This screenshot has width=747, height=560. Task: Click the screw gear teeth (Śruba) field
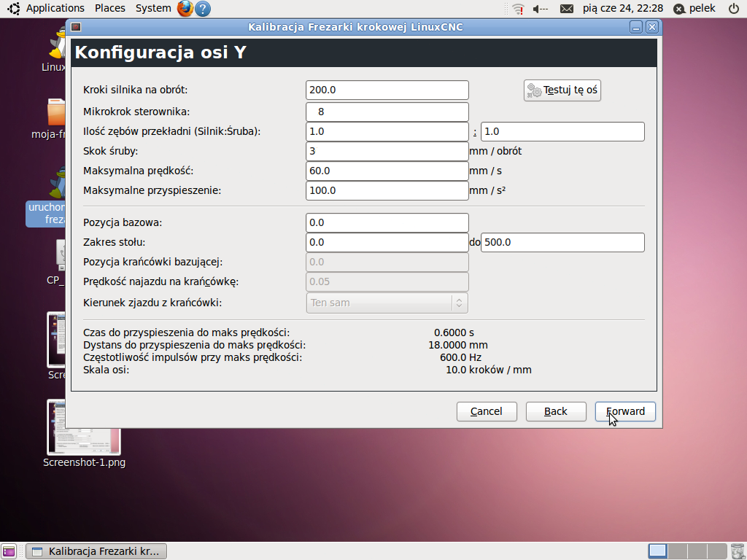click(562, 131)
